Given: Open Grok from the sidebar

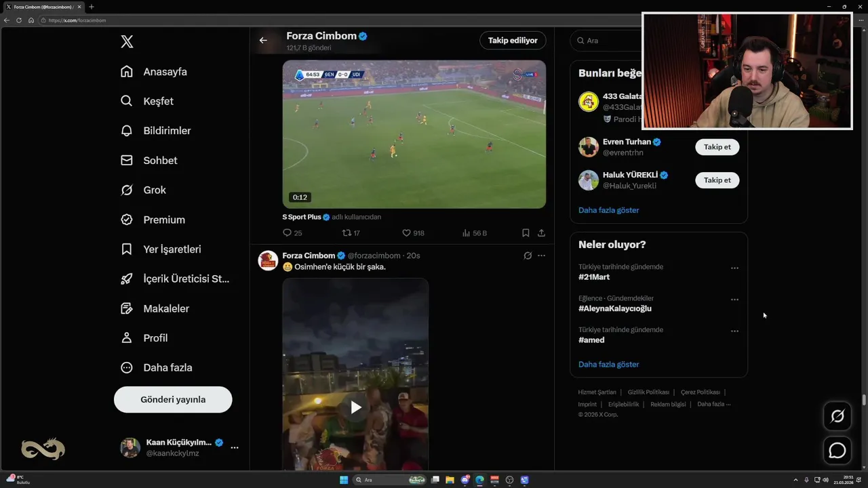Looking at the screenshot, I should tap(143, 190).
